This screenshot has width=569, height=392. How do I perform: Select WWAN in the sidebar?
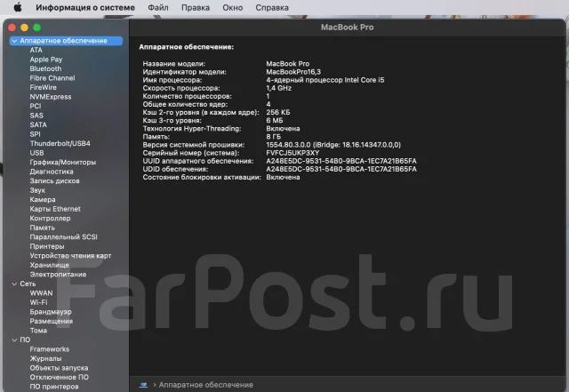point(42,293)
